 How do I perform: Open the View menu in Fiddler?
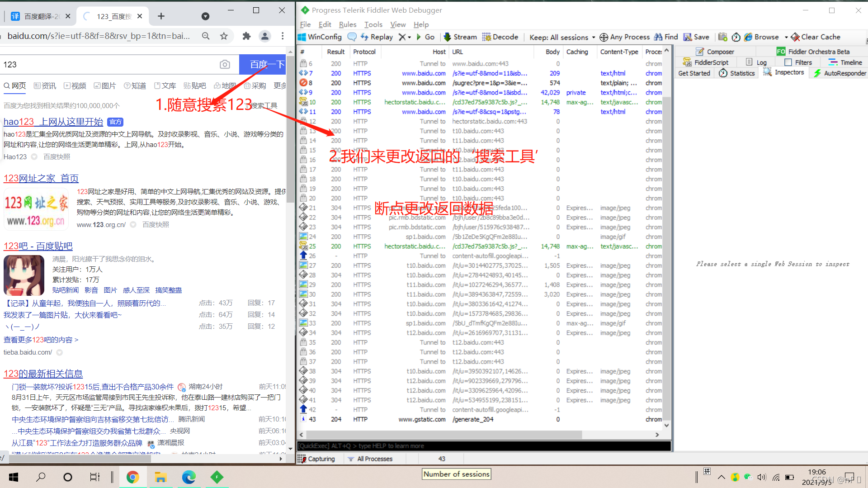(398, 24)
